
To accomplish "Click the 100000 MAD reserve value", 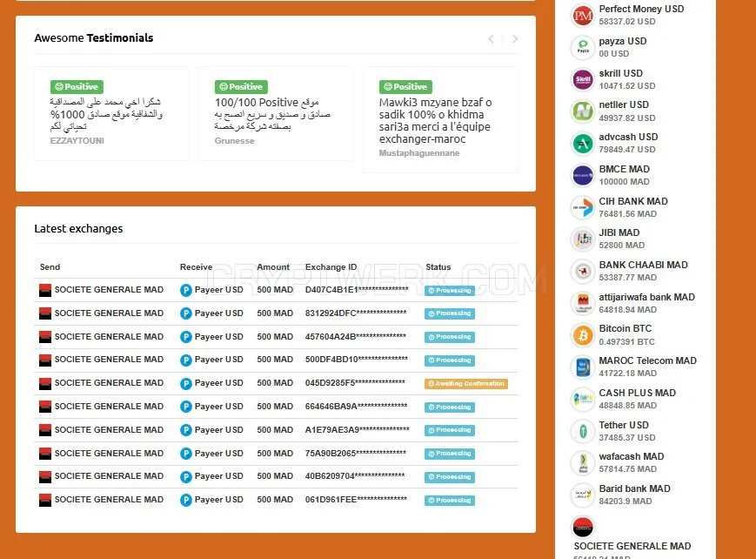I will 624,182.
